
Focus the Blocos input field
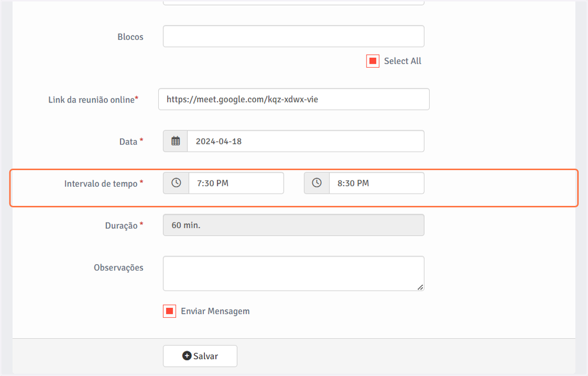point(294,36)
